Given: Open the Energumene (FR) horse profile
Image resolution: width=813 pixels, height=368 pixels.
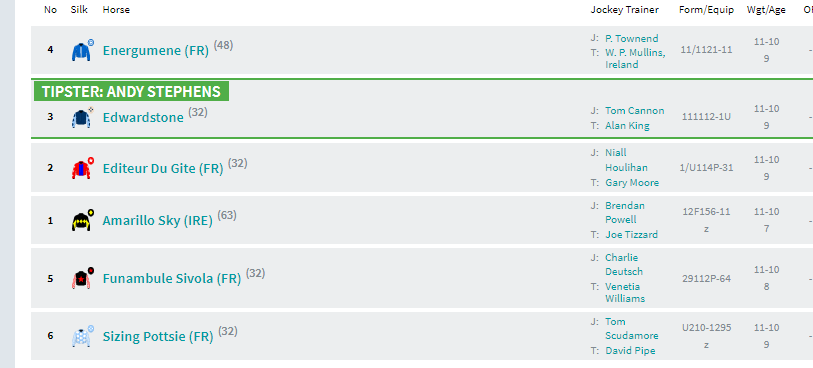Looking at the screenshot, I should (x=156, y=51).
